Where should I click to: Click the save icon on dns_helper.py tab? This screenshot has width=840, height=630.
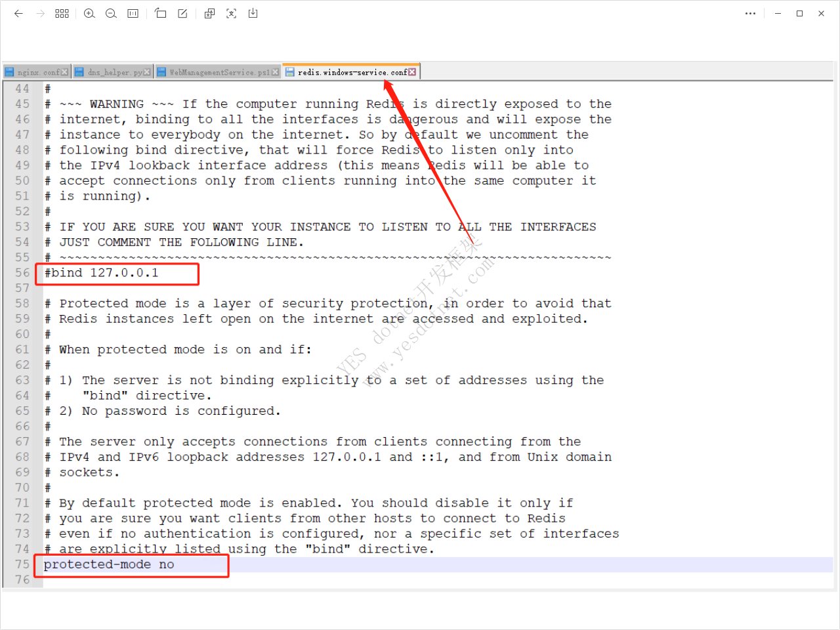pyautogui.click(x=79, y=72)
